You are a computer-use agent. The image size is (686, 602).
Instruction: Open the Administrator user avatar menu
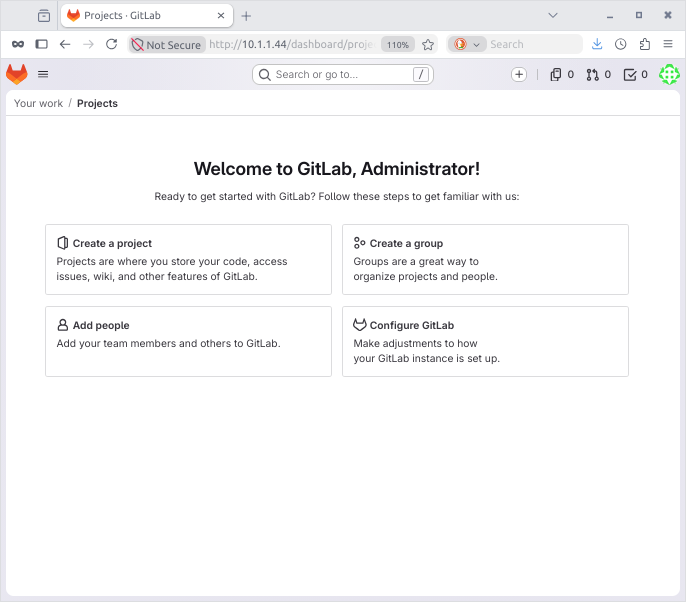(669, 74)
